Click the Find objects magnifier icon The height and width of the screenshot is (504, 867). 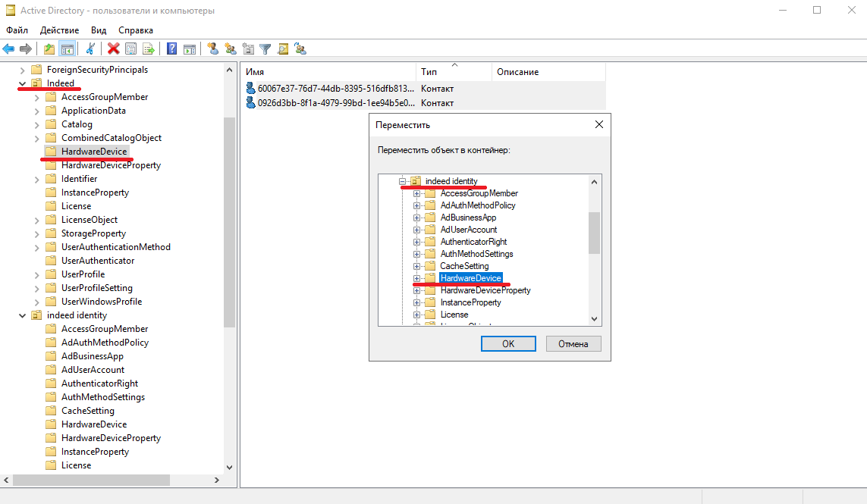[283, 49]
